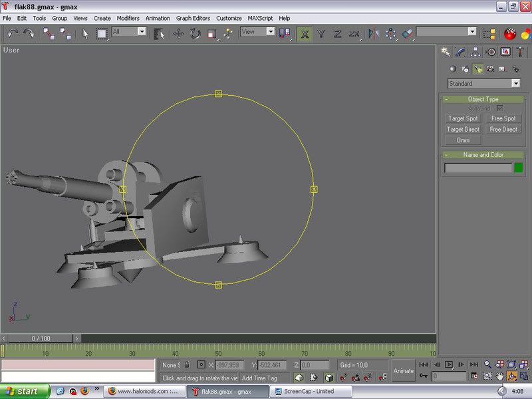532x399 pixels.
Task: Click the green object color swatch
Action: point(518,168)
